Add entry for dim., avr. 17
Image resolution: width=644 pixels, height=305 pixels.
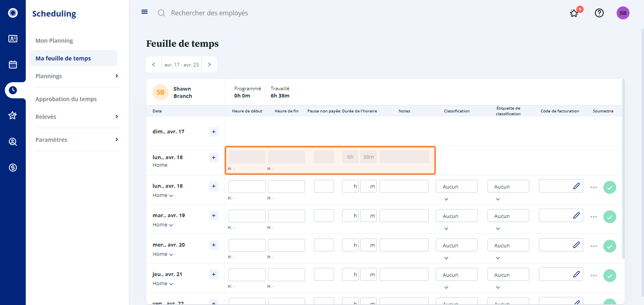(x=214, y=132)
